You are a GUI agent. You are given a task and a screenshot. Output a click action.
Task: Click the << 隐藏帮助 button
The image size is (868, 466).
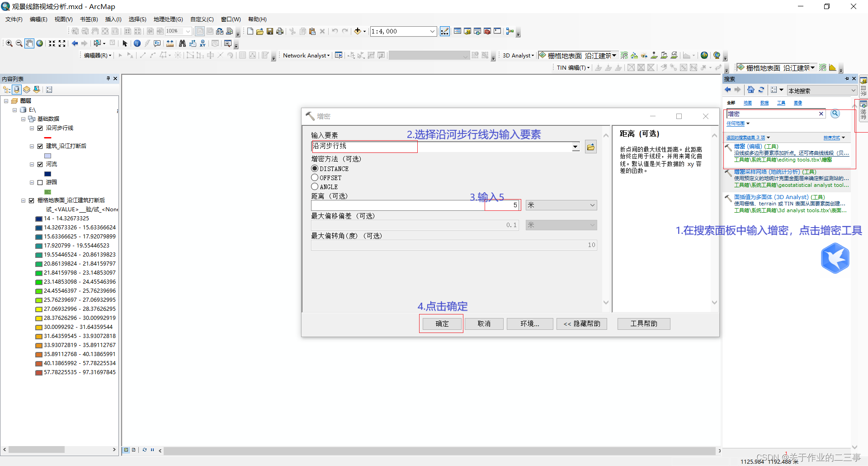(582, 323)
